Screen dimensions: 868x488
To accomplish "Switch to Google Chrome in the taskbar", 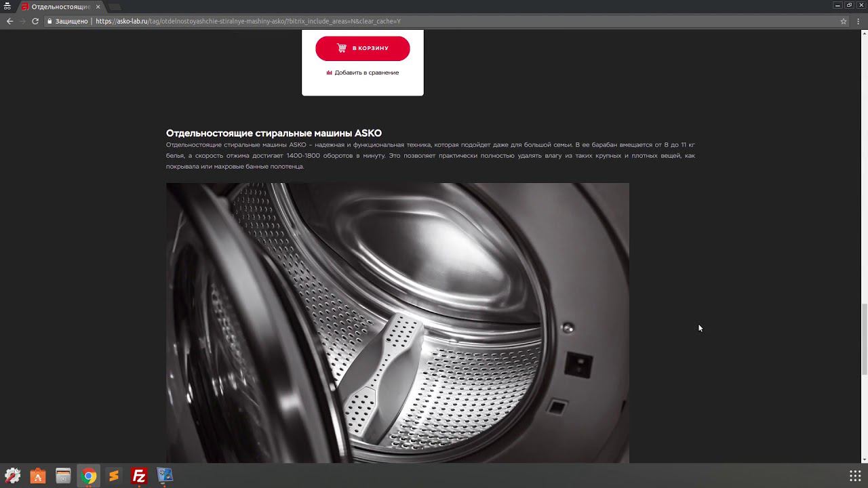I will (x=88, y=476).
